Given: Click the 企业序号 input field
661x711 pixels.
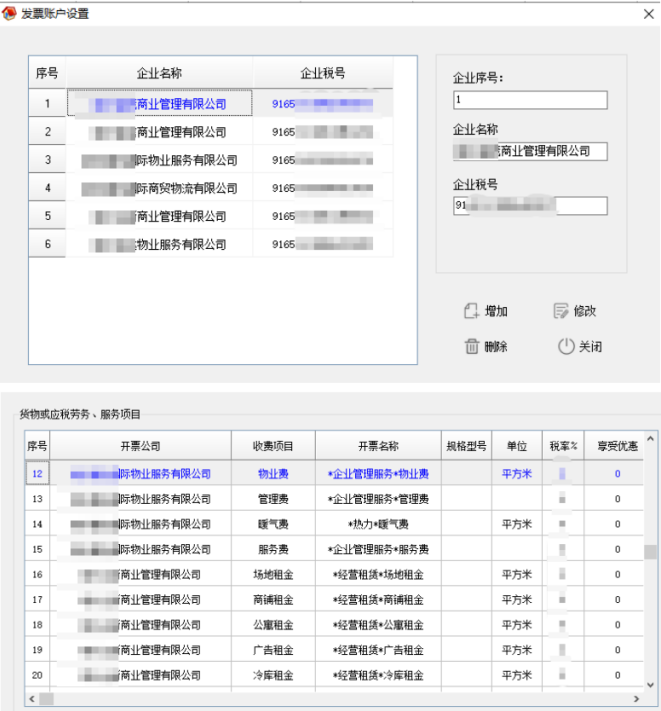Looking at the screenshot, I should [530, 100].
